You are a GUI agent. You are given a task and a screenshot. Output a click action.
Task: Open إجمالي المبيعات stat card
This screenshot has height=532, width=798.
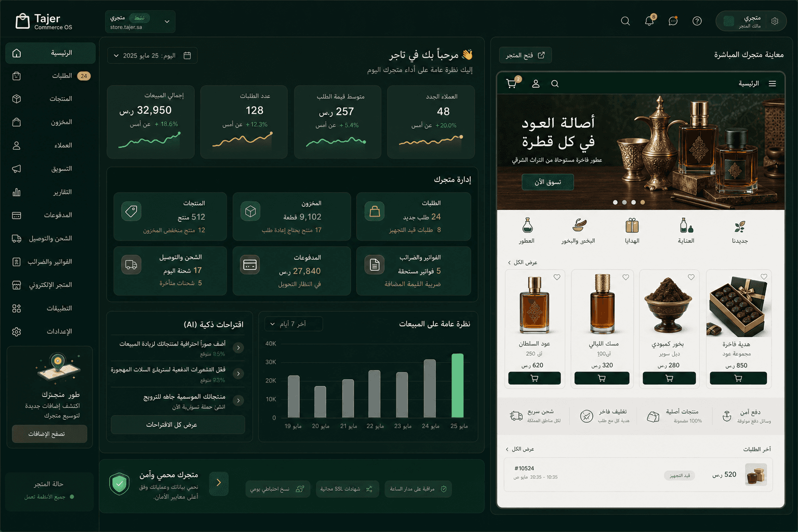coord(151,122)
